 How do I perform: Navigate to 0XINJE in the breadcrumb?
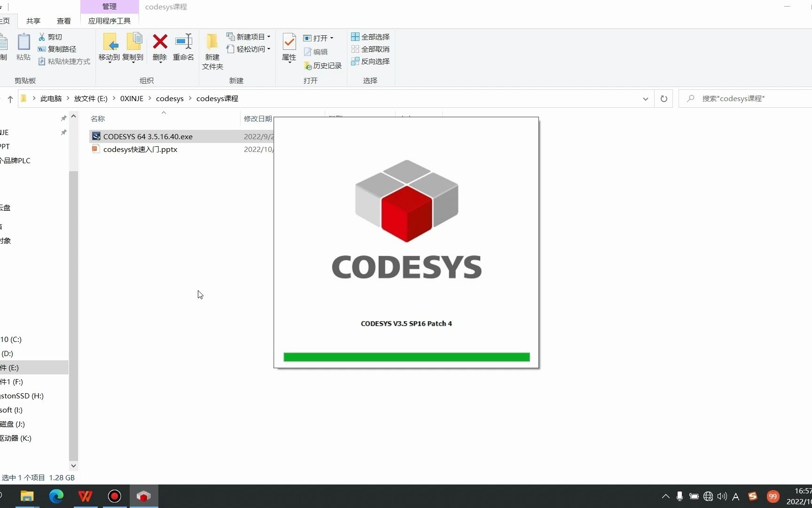tap(132, 98)
